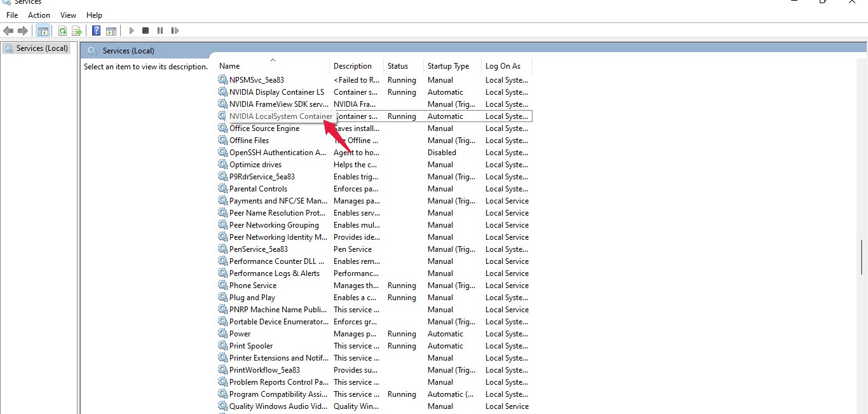Click the vertical scrollbar thumb of services list
The width and height of the screenshot is (868, 414).
coord(862,257)
